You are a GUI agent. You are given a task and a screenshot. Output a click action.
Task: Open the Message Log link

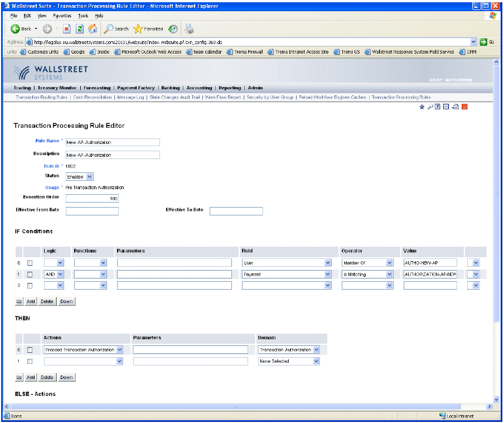click(x=130, y=97)
